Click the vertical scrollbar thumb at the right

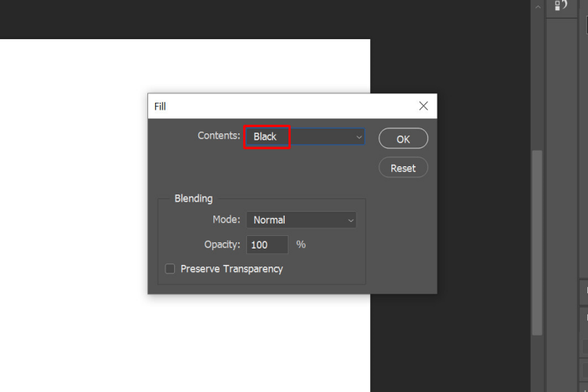(x=537, y=243)
